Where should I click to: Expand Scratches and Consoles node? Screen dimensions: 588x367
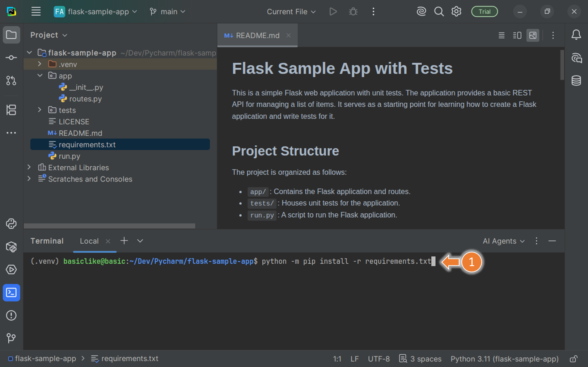tap(30, 179)
